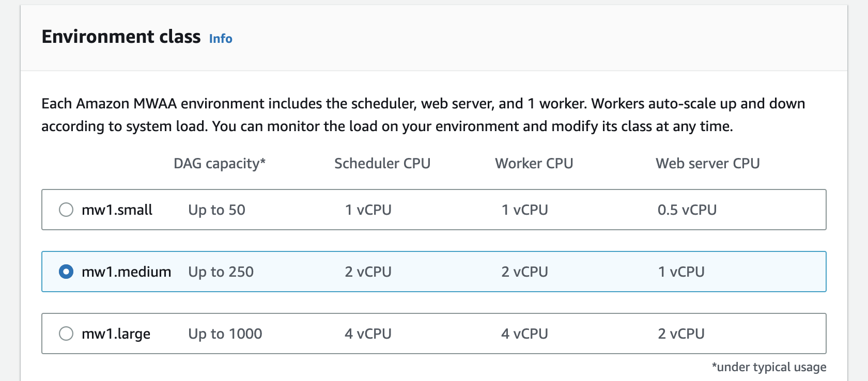868x381 pixels.
Task: Click the Environment class heading
Action: tap(121, 37)
